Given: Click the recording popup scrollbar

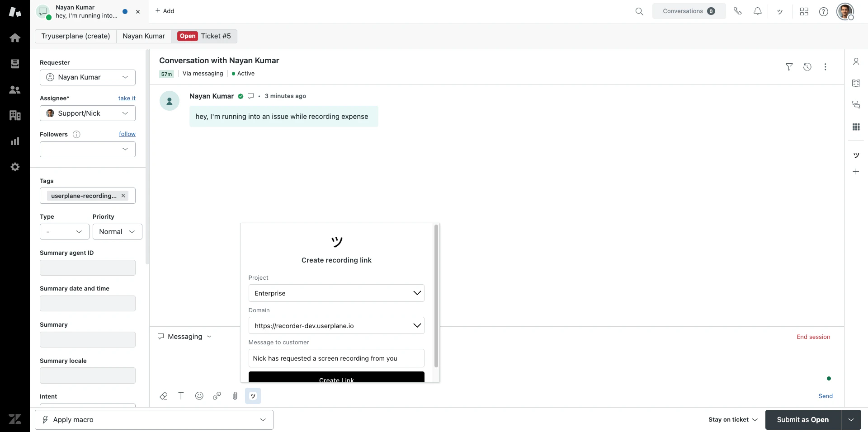Looking at the screenshot, I should (436, 296).
